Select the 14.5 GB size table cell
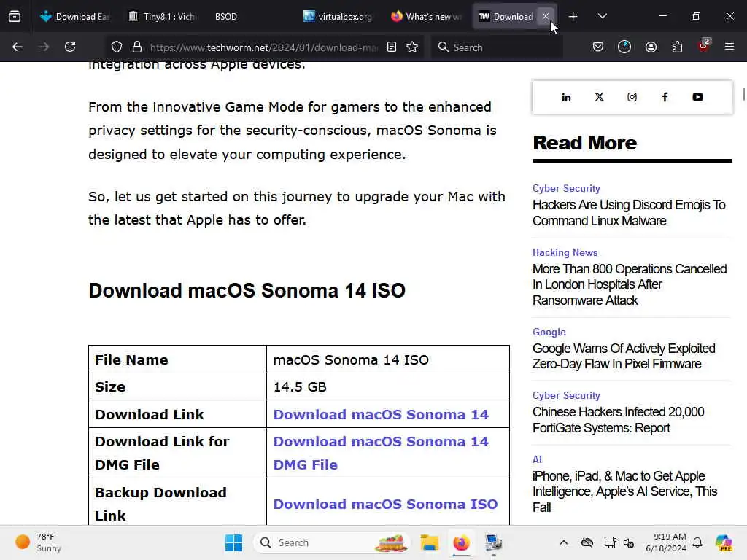The image size is (747, 560). (388, 386)
